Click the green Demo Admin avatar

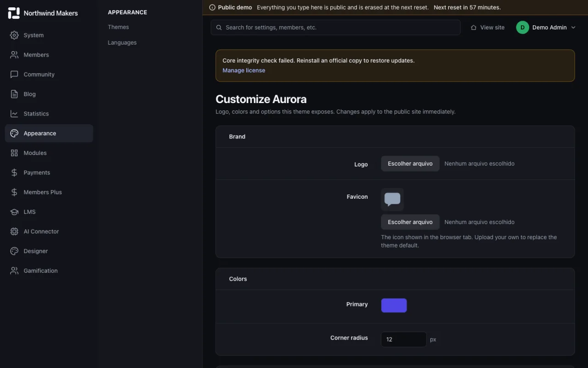(x=522, y=28)
